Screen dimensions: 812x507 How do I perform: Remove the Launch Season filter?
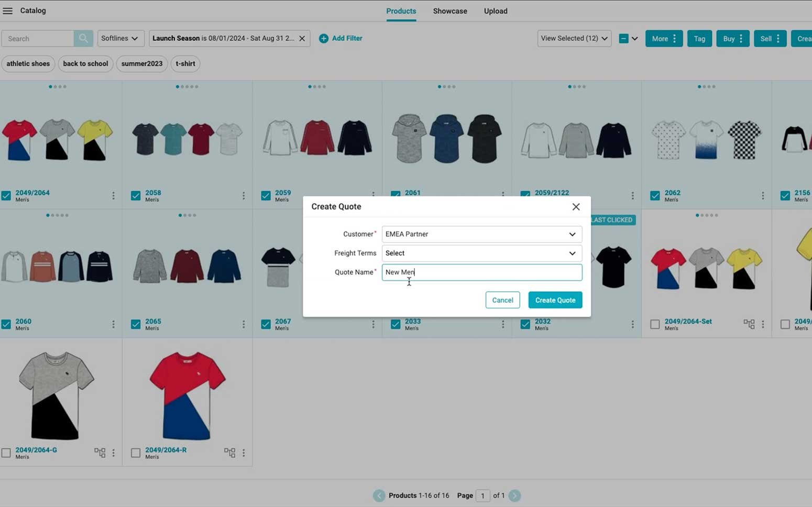coord(302,38)
